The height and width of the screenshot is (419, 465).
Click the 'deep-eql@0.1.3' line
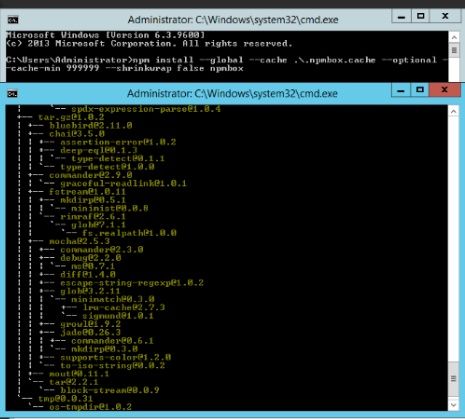click(x=99, y=150)
